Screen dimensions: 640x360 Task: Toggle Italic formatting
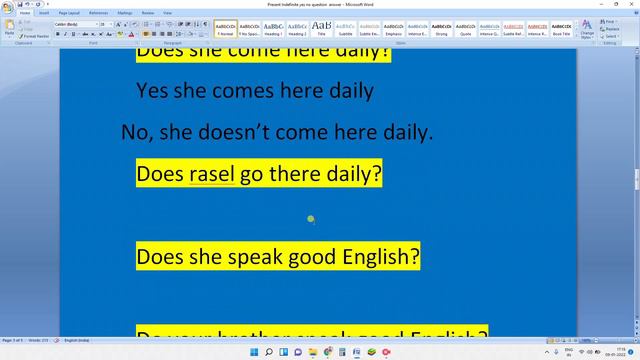click(x=65, y=34)
